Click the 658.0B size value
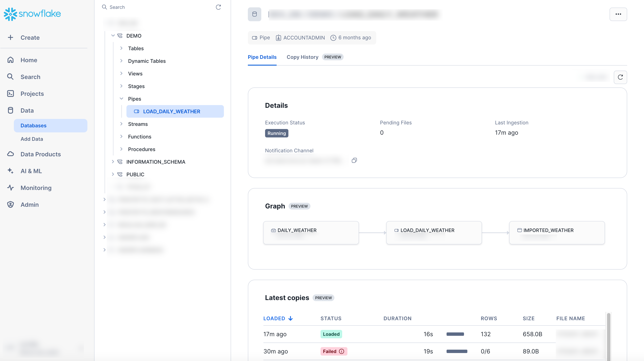Viewport: 644px width, 361px height. point(532,334)
